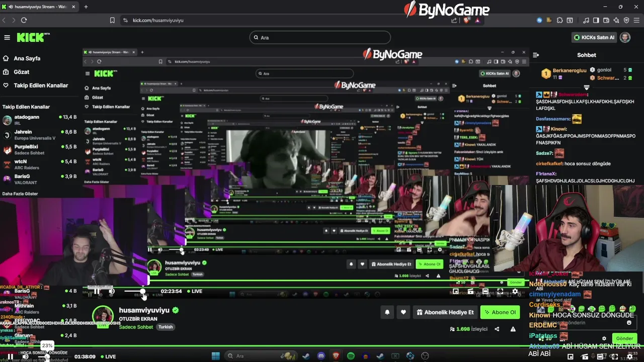644x362 pixels.
Task: Jump to LIVE beside the 02:23:54 timestamp
Action: click(195, 291)
